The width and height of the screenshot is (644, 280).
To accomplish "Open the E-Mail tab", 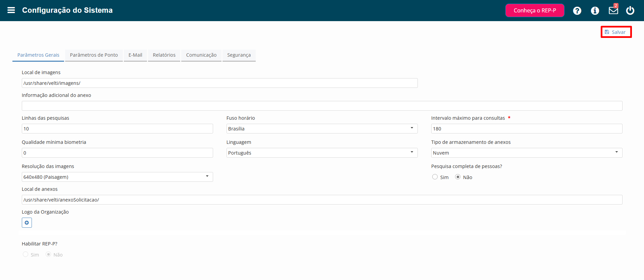I will [x=135, y=55].
